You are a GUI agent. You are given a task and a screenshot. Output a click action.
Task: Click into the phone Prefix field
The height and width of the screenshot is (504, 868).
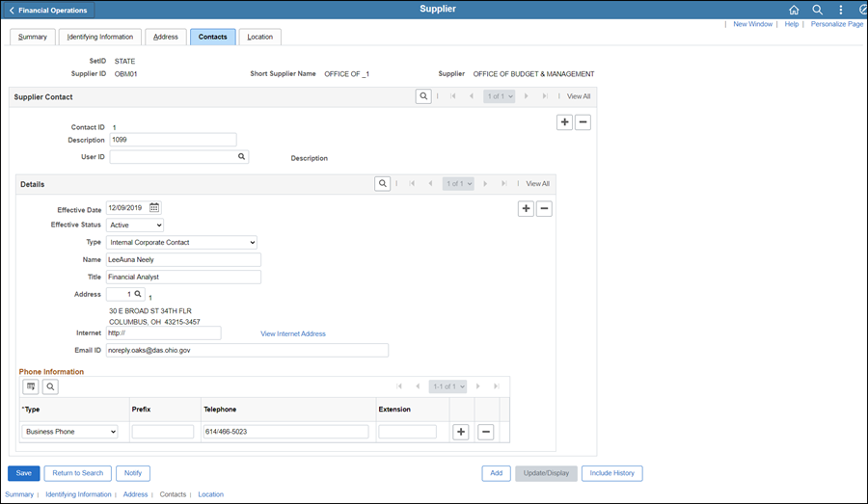click(163, 432)
